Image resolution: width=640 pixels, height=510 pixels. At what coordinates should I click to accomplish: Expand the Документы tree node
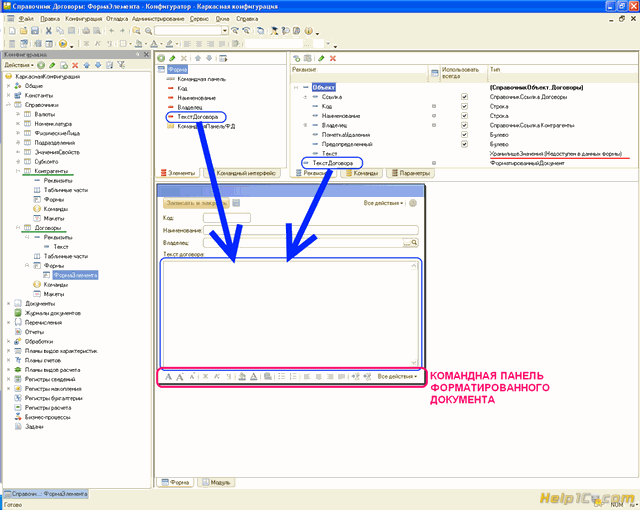pyautogui.click(x=7, y=303)
